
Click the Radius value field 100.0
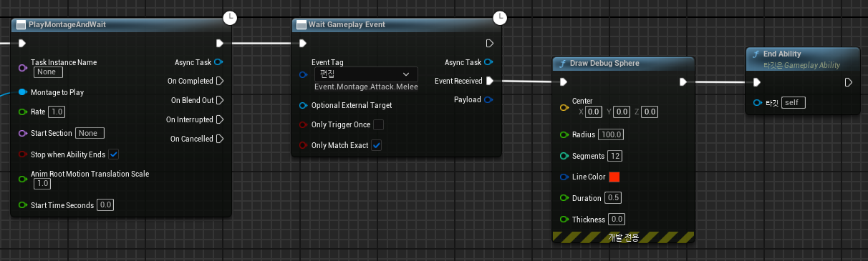[x=612, y=134]
